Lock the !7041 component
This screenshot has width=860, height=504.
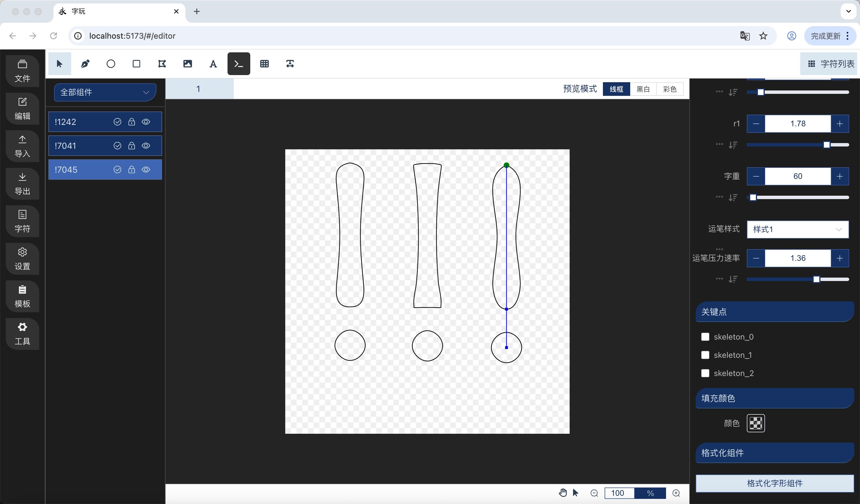pyautogui.click(x=132, y=146)
